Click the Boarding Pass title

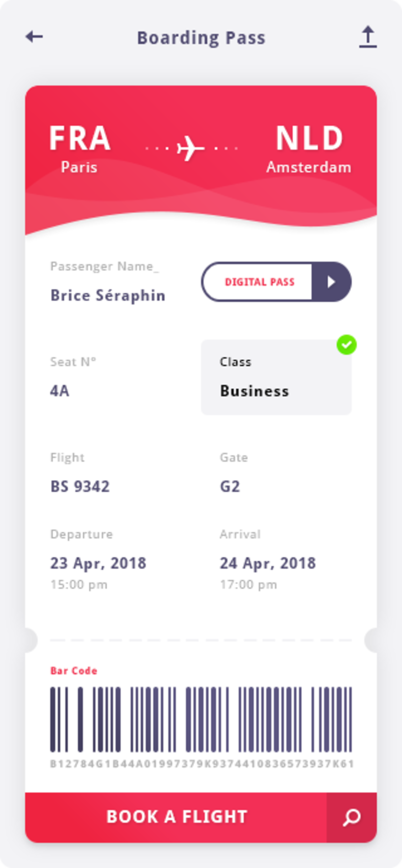(x=201, y=38)
